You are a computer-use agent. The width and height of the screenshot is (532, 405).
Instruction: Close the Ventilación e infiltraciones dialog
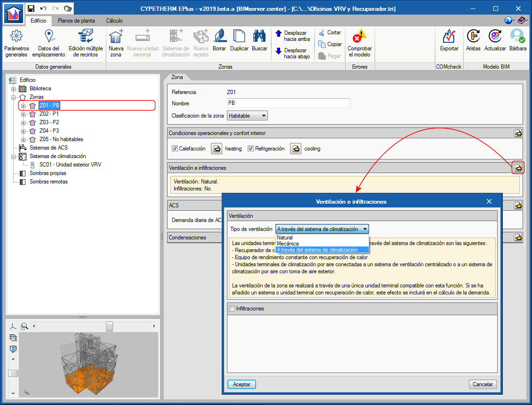coord(489,201)
